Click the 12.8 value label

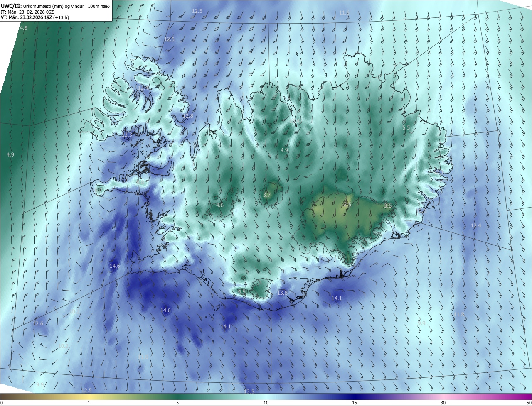tap(188, 116)
